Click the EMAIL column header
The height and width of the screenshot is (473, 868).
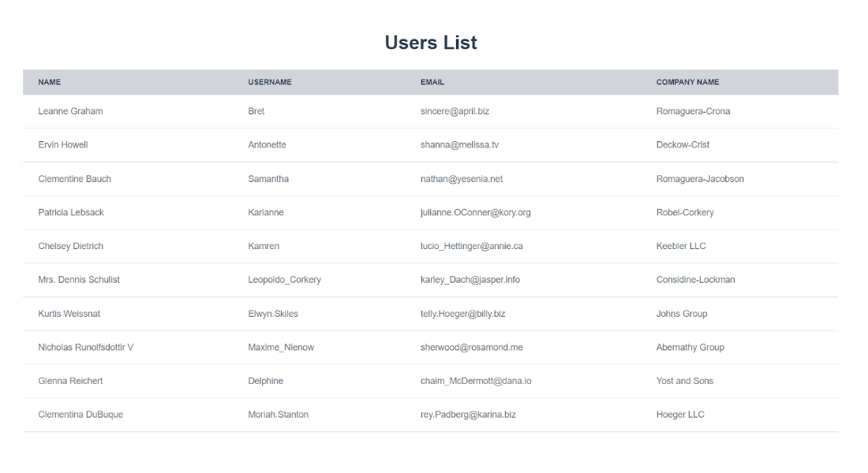tap(432, 82)
